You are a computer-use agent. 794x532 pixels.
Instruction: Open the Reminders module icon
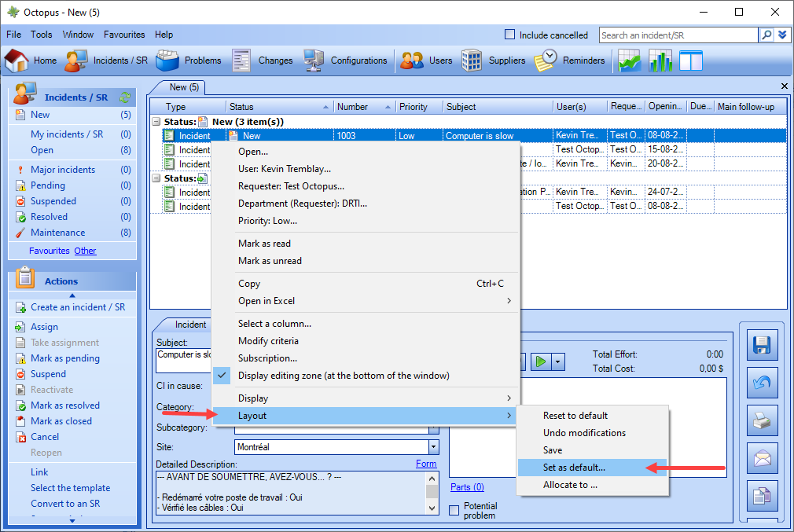[x=569, y=61]
